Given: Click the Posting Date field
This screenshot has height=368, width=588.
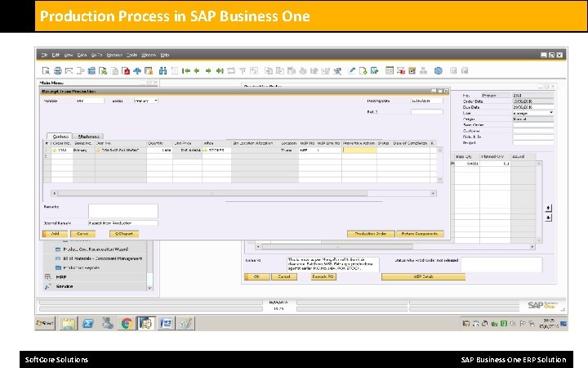Looking at the screenshot, I should 427,101.
